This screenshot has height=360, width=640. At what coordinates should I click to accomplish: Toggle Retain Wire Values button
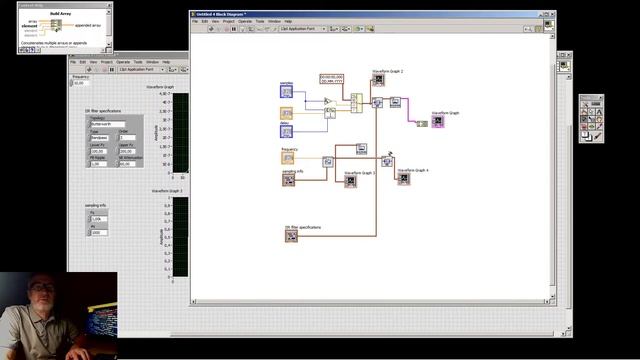(x=251, y=29)
